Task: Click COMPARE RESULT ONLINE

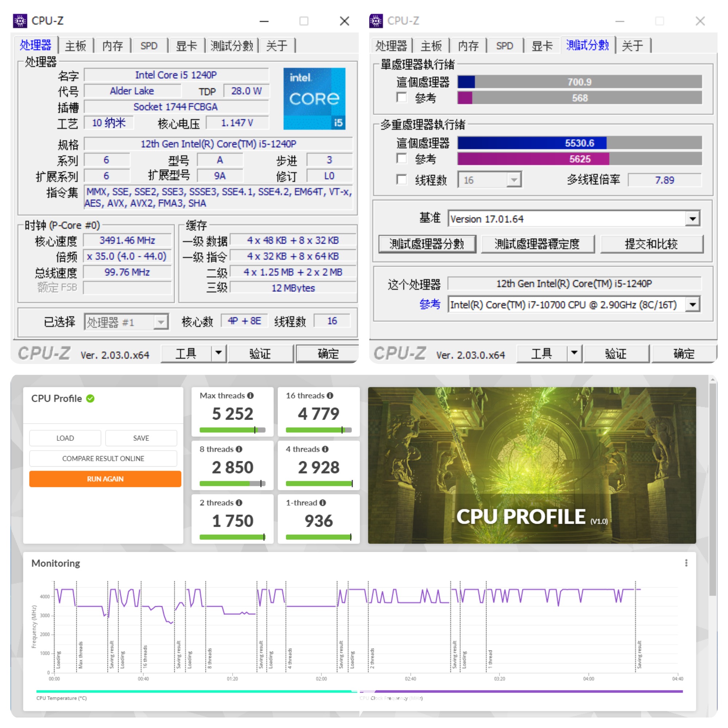Action: [x=103, y=458]
